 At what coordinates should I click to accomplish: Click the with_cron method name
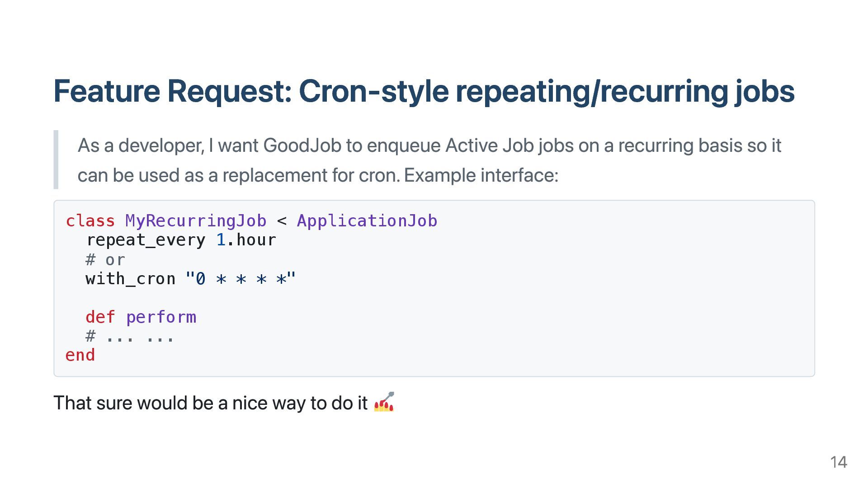(x=130, y=279)
